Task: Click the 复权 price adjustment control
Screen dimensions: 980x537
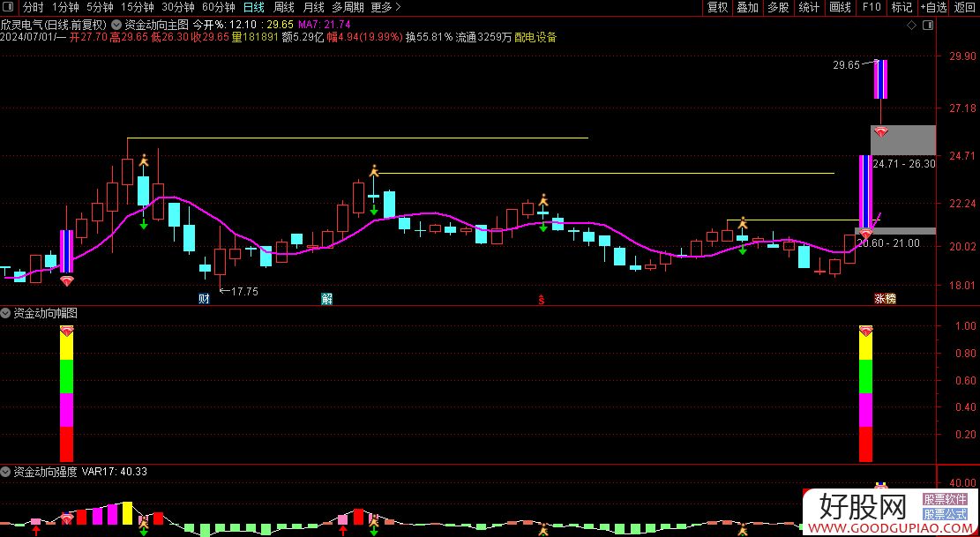Action: coord(717,7)
